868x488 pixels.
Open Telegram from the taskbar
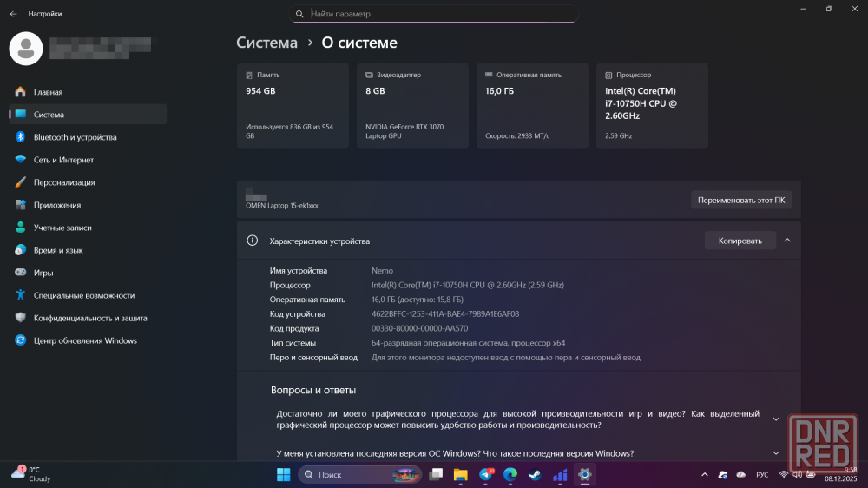pos(485,475)
